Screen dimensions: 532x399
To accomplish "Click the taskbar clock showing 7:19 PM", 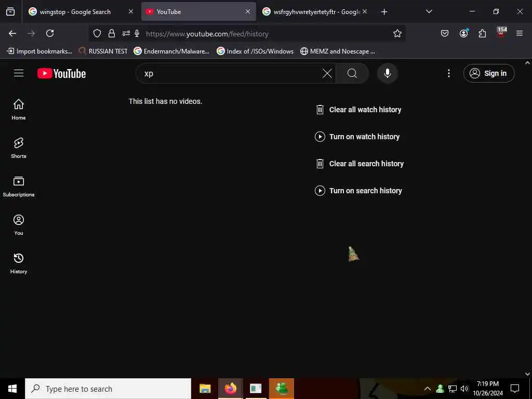I will point(488,389).
